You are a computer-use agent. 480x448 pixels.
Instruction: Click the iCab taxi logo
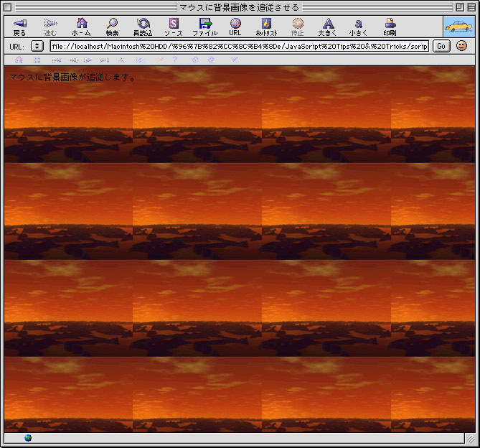click(459, 27)
